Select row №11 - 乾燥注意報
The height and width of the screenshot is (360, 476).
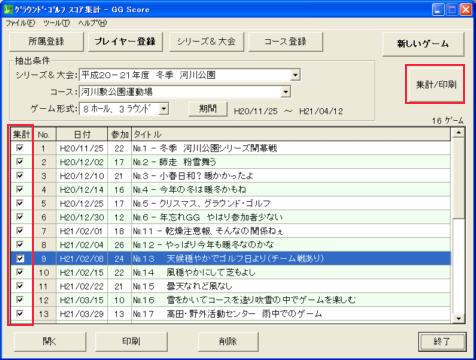coord(231,231)
